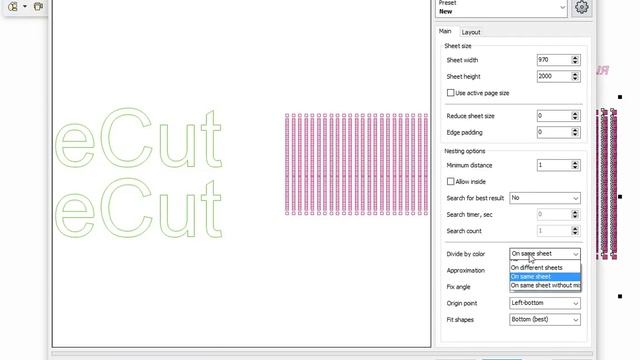Viewport: 640px width, 360px height.
Task: Click the Search timer spinner arrows
Action: [x=575, y=214]
